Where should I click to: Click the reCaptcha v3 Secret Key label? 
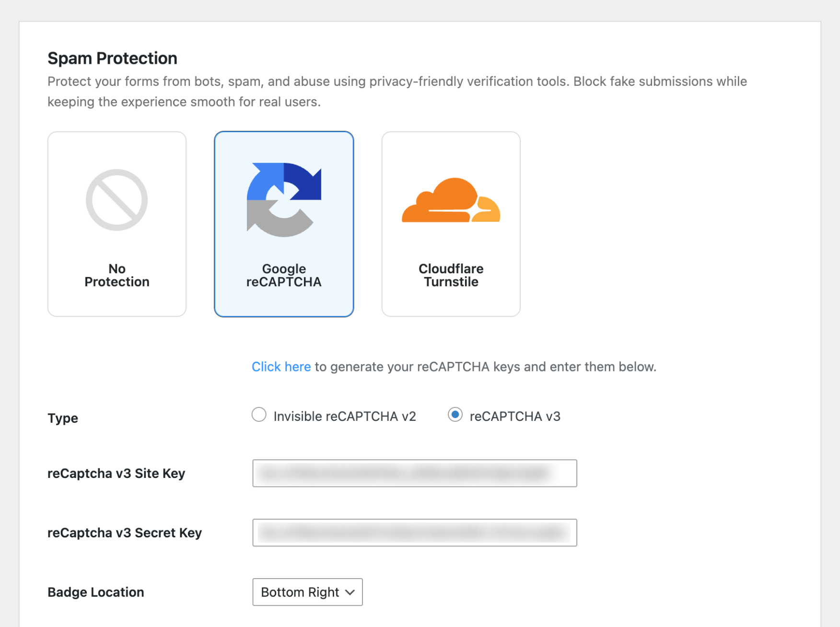tap(125, 533)
